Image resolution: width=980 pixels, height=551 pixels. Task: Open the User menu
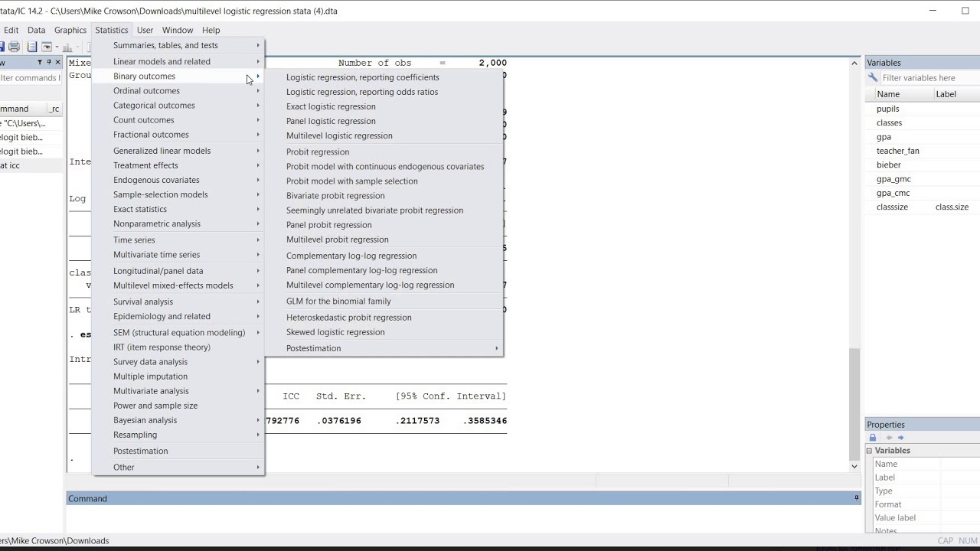click(145, 30)
